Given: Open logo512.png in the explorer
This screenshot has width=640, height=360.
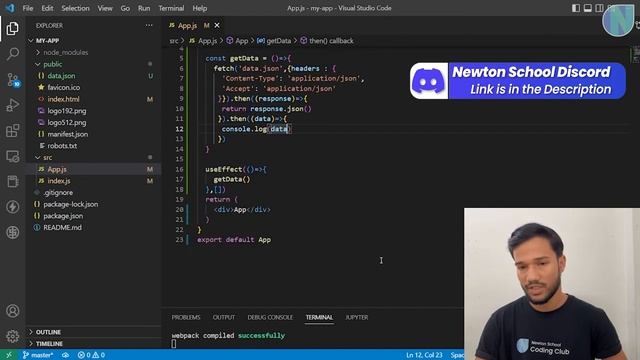Looking at the screenshot, I should [x=67, y=122].
